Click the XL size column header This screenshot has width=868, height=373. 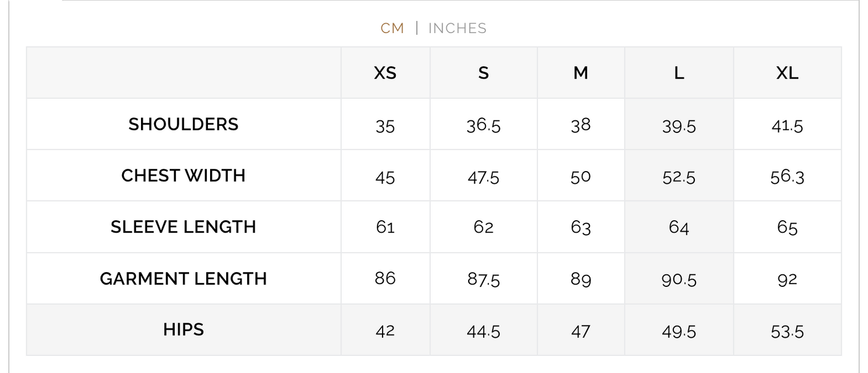tap(787, 73)
